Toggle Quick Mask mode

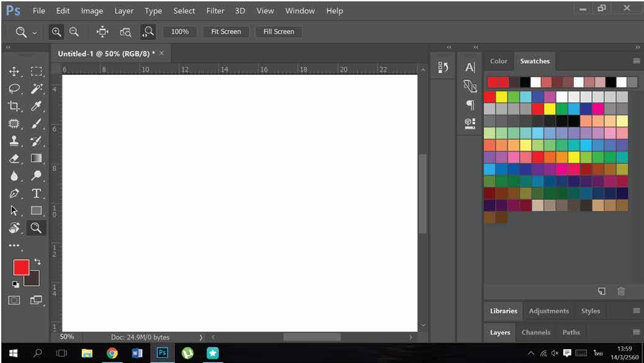[x=14, y=300]
